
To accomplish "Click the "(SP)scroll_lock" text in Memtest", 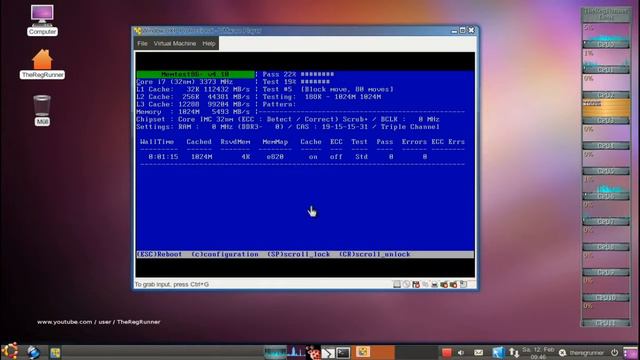I will (x=298, y=254).
